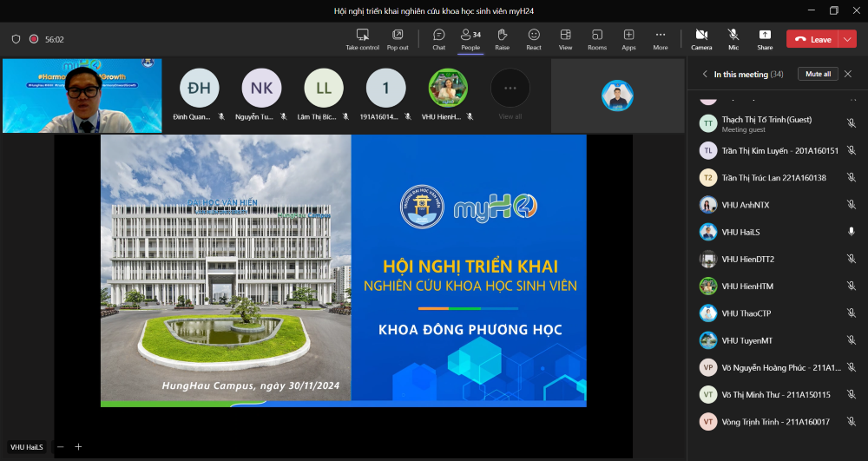This screenshot has width=868, height=461.
Task: Open the Chat panel
Action: pyautogui.click(x=438, y=35)
